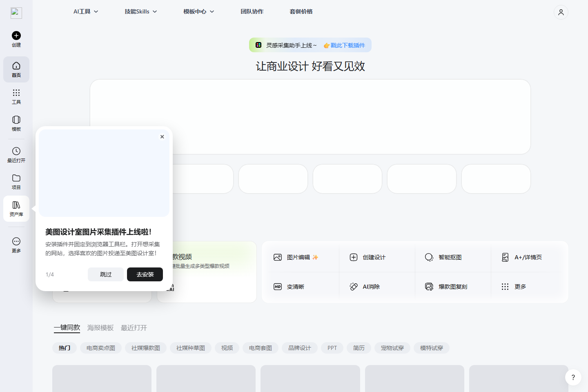Select the 模特试穿 category chip
588x392 pixels.
[432, 348]
